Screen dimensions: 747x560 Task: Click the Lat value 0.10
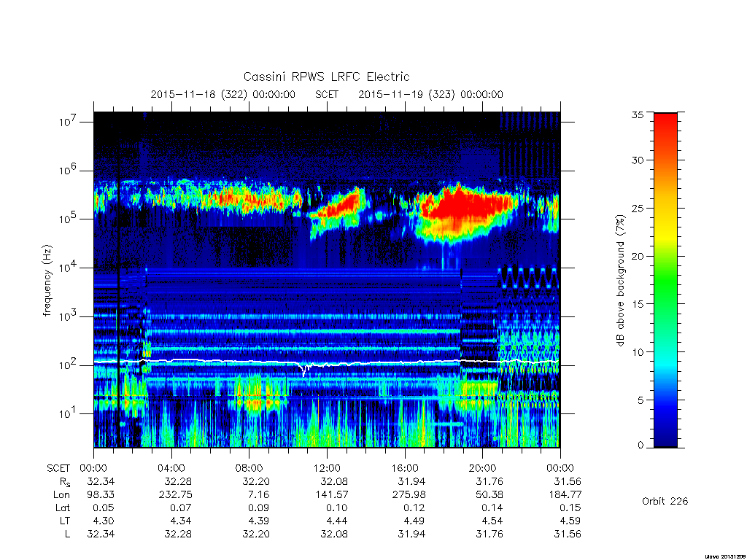(x=337, y=508)
